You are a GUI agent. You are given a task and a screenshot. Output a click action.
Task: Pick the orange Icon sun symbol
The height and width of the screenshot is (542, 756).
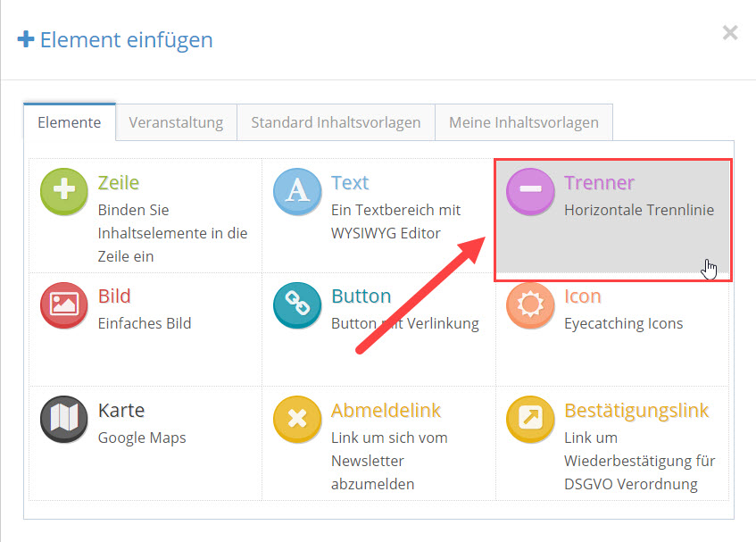pos(530,304)
